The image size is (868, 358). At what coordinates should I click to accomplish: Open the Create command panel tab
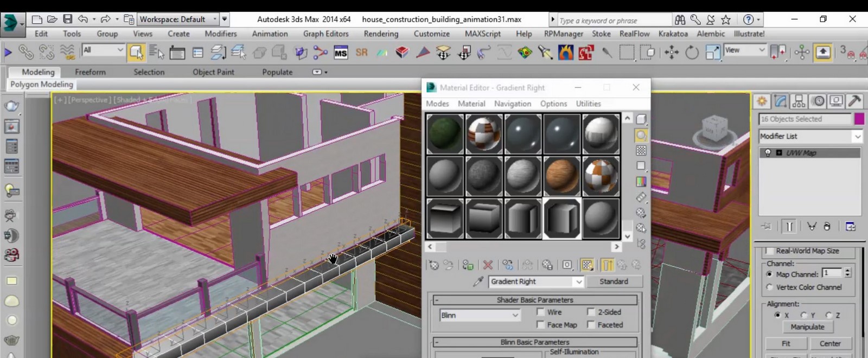[x=762, y=101]
